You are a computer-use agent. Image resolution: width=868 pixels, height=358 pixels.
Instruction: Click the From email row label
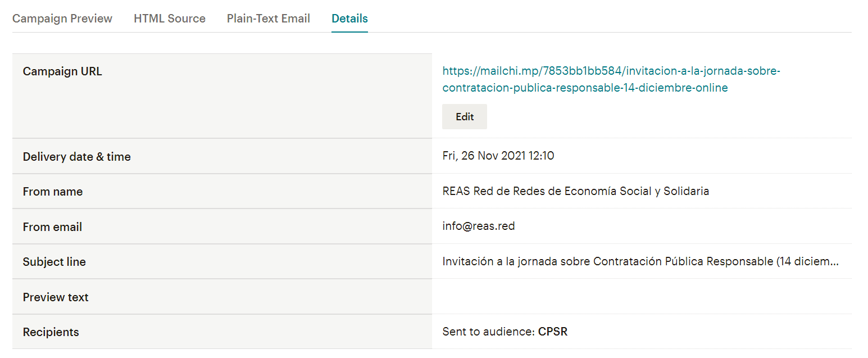coord(52,227)
